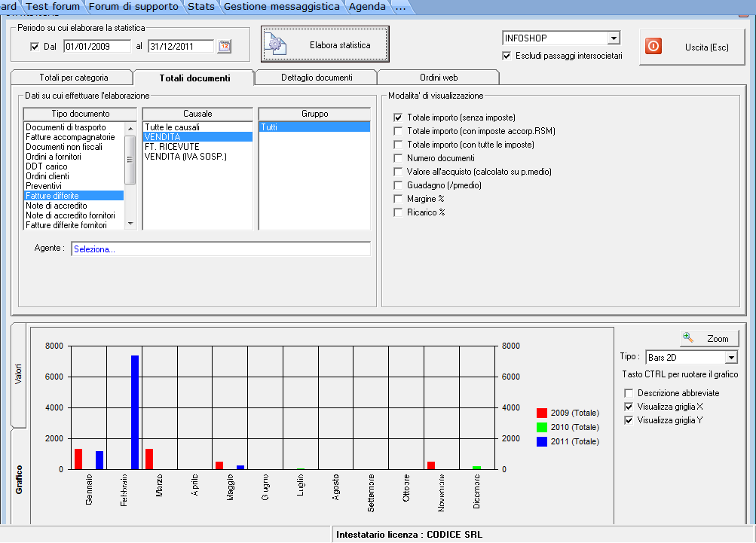Screen dimensions: 756x543
Task: Click the Zoom chart button
Action: [709, 338]
